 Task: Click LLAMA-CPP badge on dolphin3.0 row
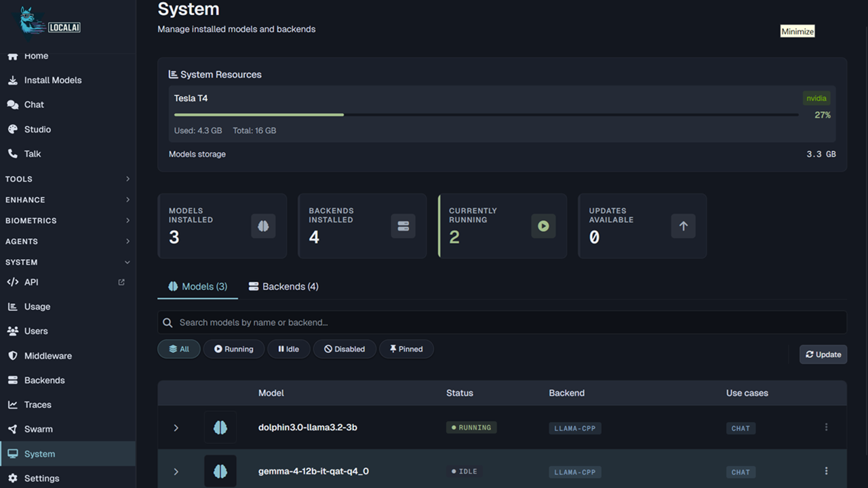(575, 428)
